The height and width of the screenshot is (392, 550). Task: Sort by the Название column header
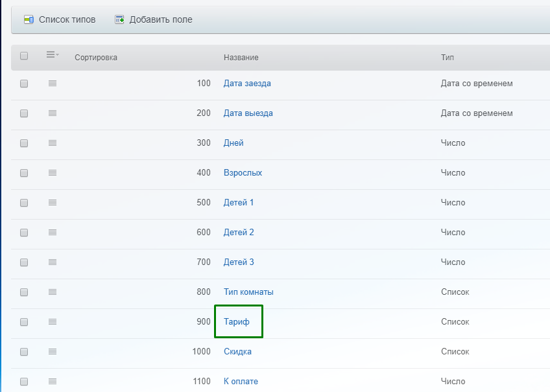click(x=241, y=58)
